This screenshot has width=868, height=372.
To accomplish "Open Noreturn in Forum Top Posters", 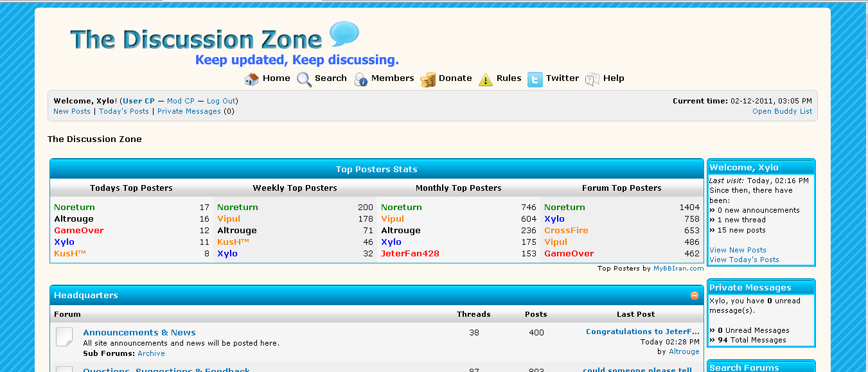I will tap(565, 208).
